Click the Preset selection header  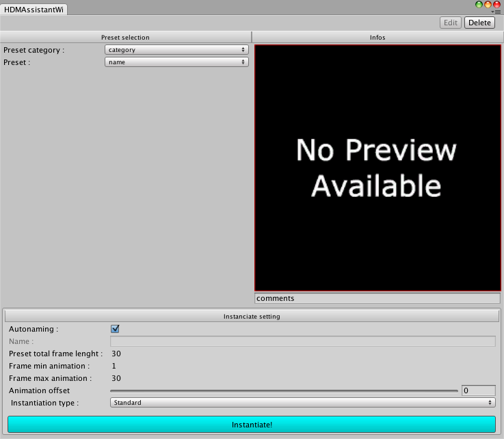coord(125,37)
